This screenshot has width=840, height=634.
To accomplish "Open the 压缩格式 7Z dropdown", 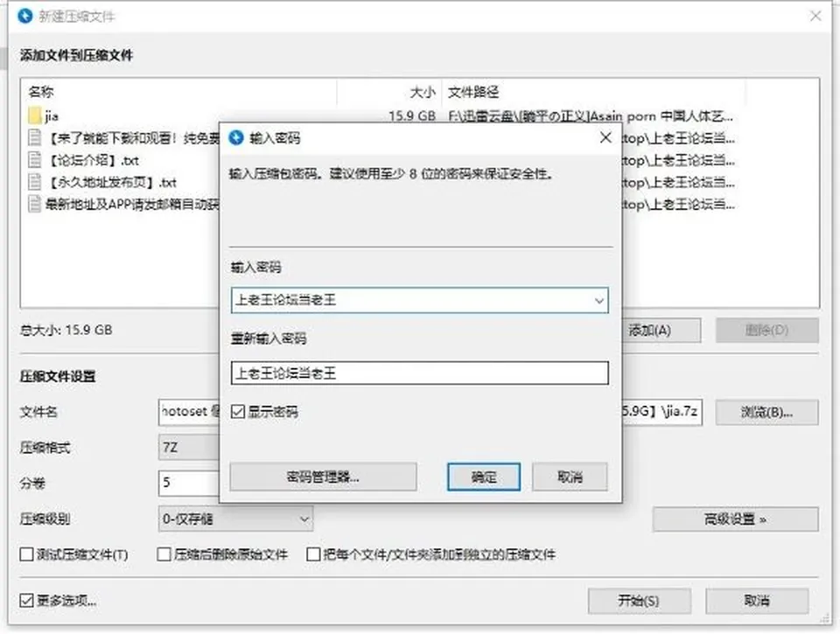I will 189,447.
